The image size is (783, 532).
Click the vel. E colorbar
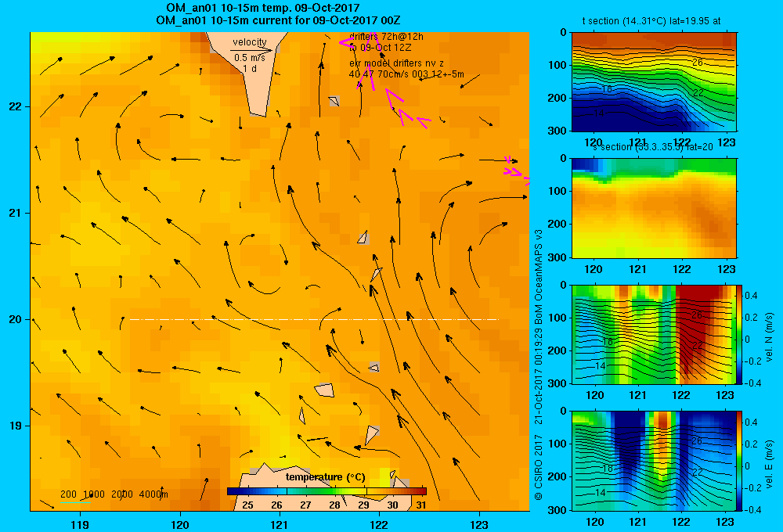pos(740,461)
